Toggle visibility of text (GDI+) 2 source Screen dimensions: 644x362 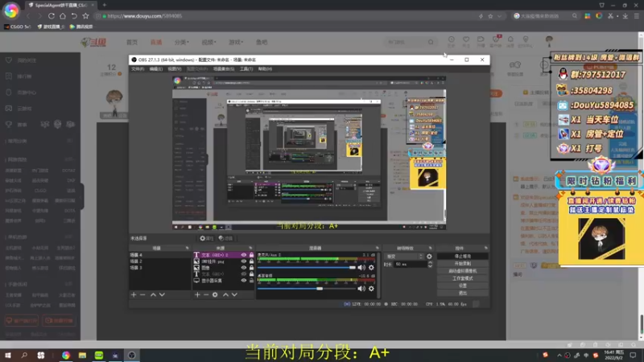[244, 255]
